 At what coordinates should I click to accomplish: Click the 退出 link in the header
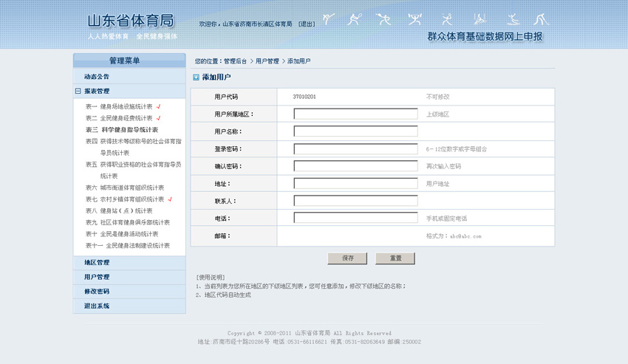306,24
